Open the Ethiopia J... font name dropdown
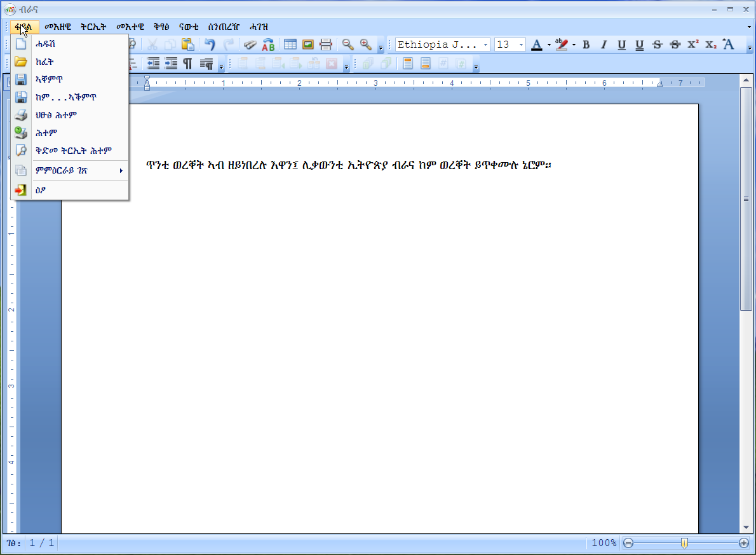Viewport: 756px width, 555px height. [485, 45]
